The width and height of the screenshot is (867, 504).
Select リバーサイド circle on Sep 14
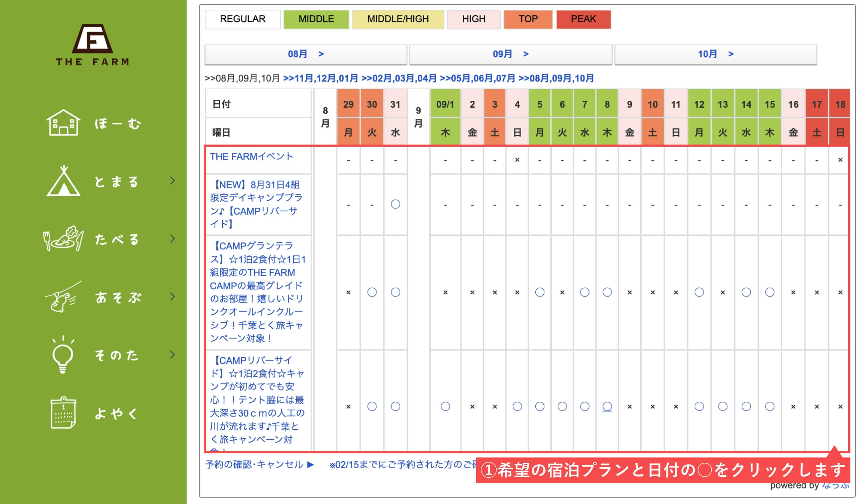[746, 406]
